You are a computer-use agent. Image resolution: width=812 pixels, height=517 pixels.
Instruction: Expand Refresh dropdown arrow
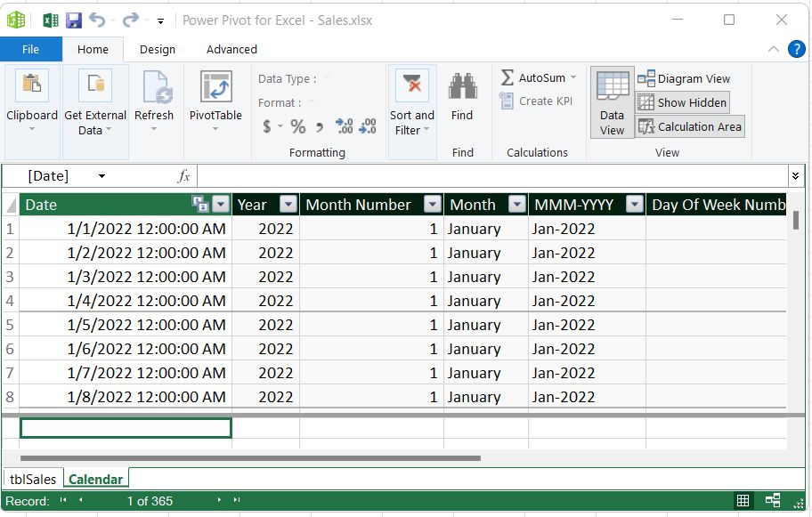click(154, 129)
